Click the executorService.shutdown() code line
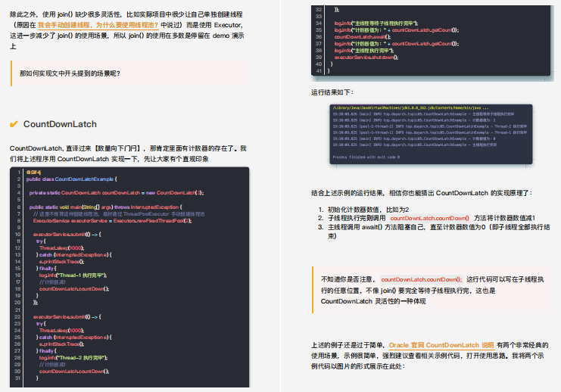The image size is (561, 392). [x=366, y=58]
